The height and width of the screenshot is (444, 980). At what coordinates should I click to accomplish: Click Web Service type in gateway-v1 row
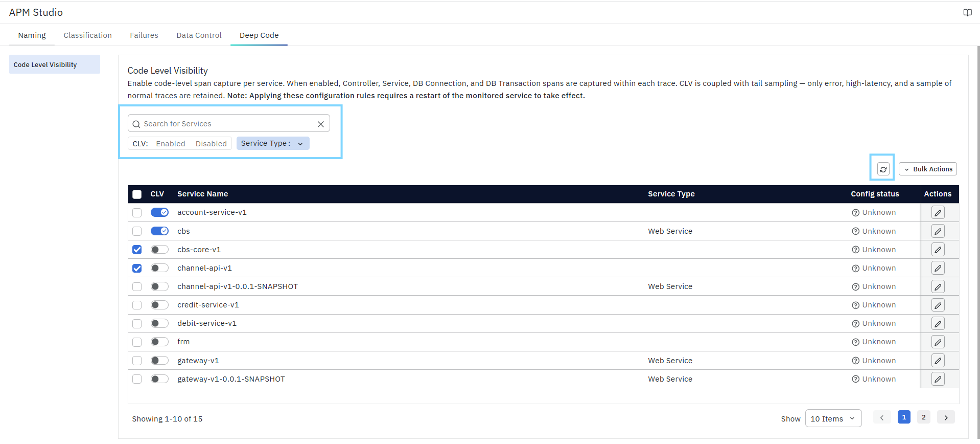(670, 361)
